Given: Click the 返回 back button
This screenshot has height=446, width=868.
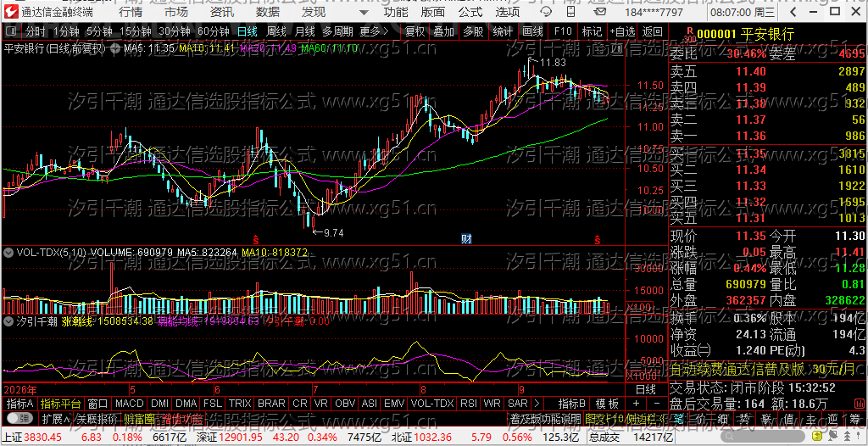Looking at the screenshot, I should pos(653,31).
